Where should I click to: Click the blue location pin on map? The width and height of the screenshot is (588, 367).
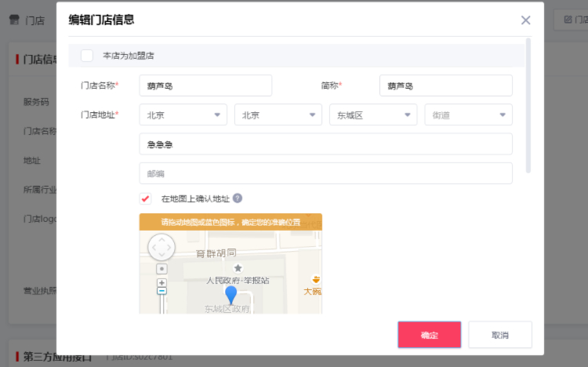[230, 294]
